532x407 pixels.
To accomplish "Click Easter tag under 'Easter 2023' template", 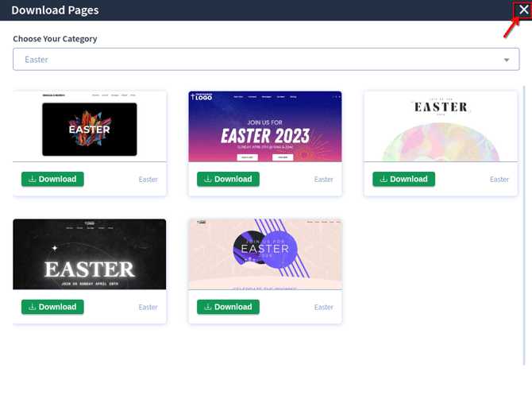I will click(324, 180).
